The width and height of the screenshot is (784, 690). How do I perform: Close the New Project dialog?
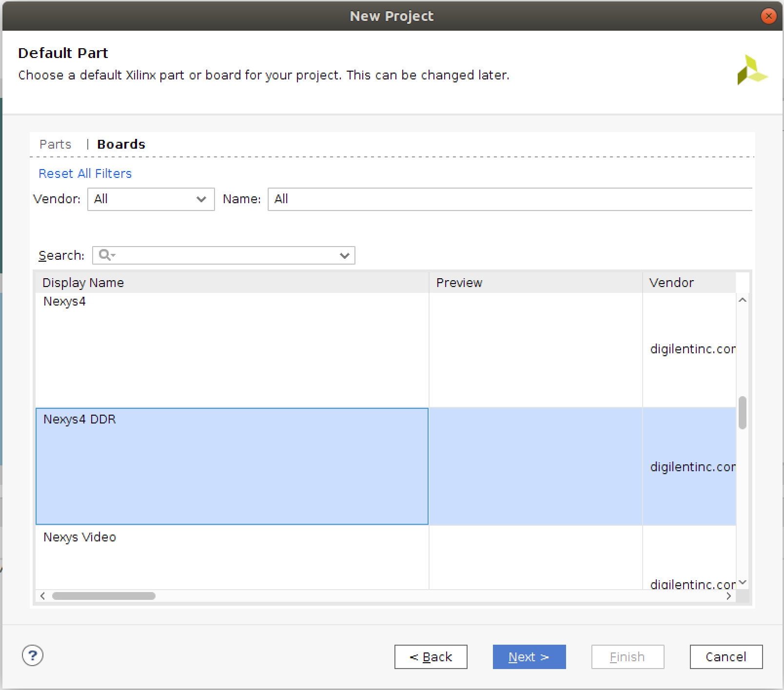[x=768, y=16]
